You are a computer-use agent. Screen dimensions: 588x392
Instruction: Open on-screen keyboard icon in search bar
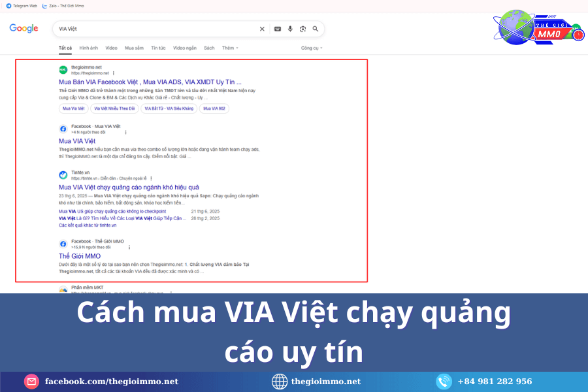[x=277, y=29]
